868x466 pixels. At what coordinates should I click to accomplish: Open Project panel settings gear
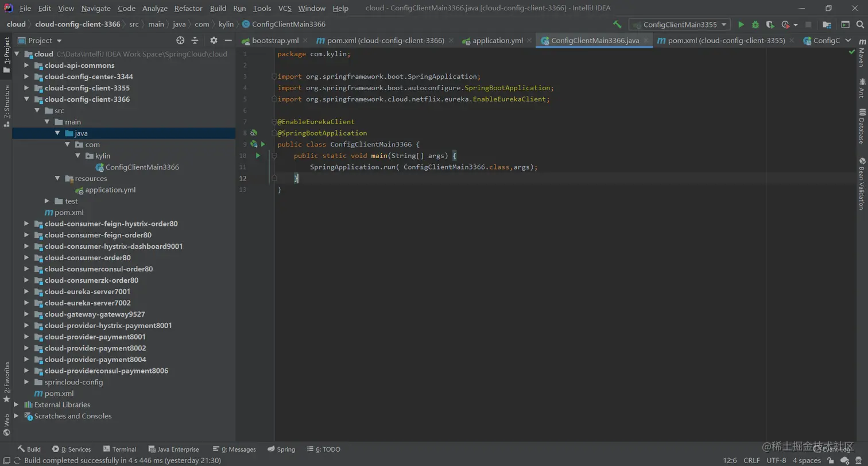[214, 40]
